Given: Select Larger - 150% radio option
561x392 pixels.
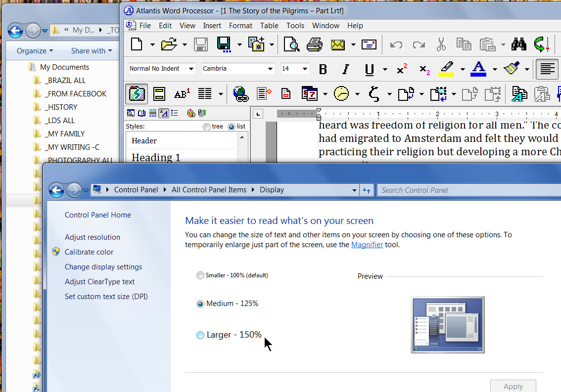Looking at the screenshot, I should pos(200,335).
